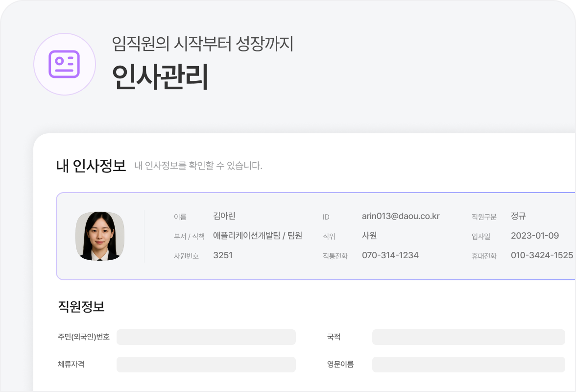Click the 입사일 label
576x392 pixels.
tap(481, 237)
